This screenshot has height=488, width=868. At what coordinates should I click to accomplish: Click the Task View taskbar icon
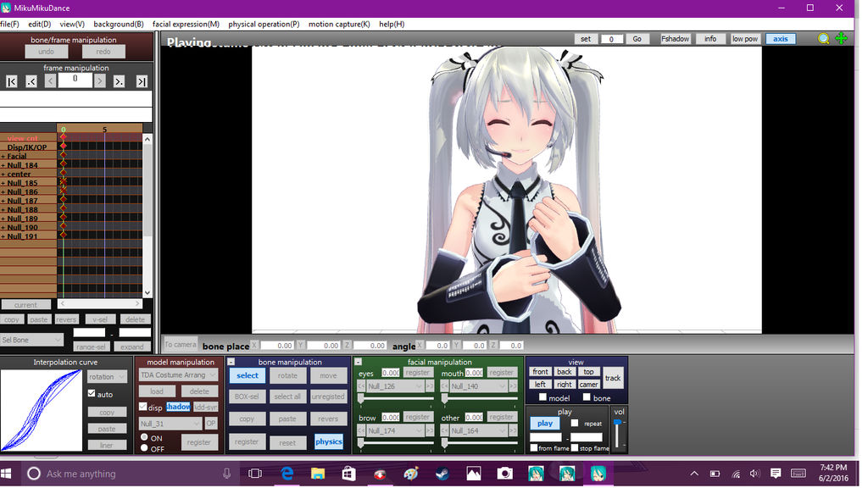(x=255, y=474)
